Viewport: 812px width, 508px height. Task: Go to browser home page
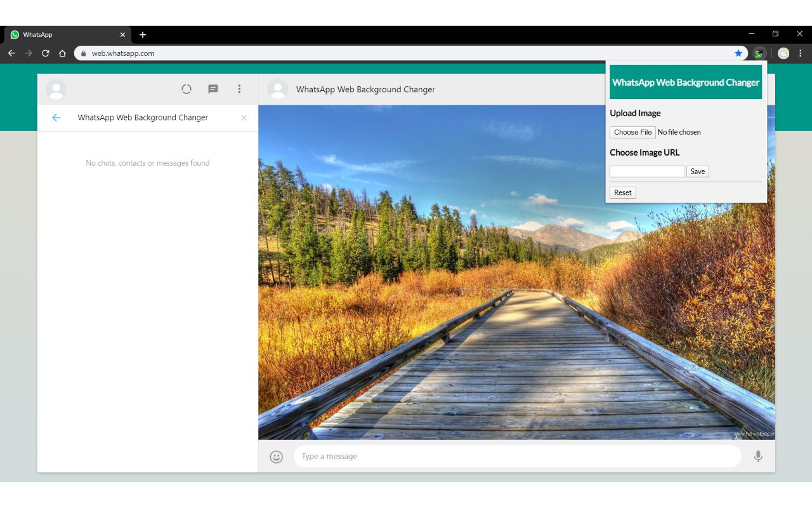(62, 53)
